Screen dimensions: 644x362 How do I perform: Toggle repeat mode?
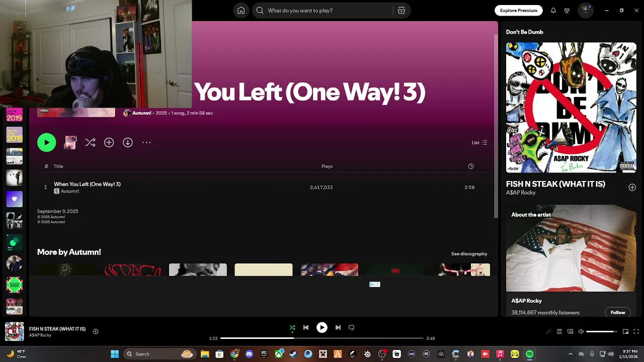click(352, 327)
